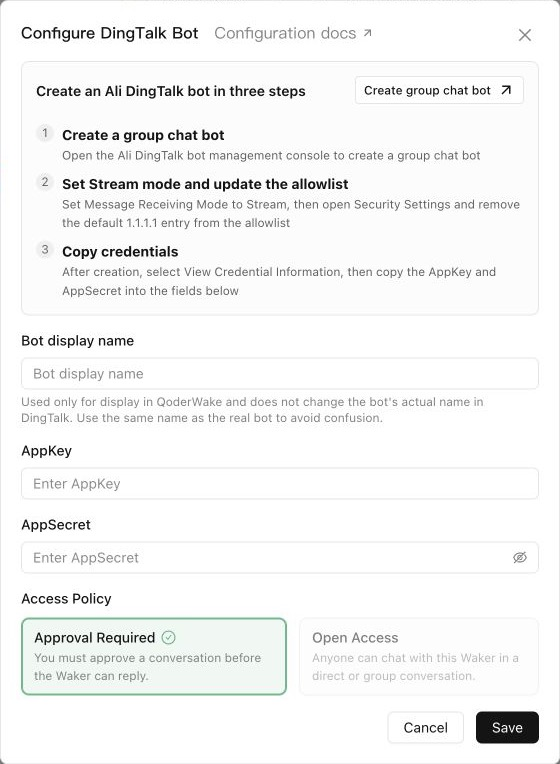Screen dimensions: 560x764
Task: Click the Copy credentials step heading
Action: coord(120,251)
